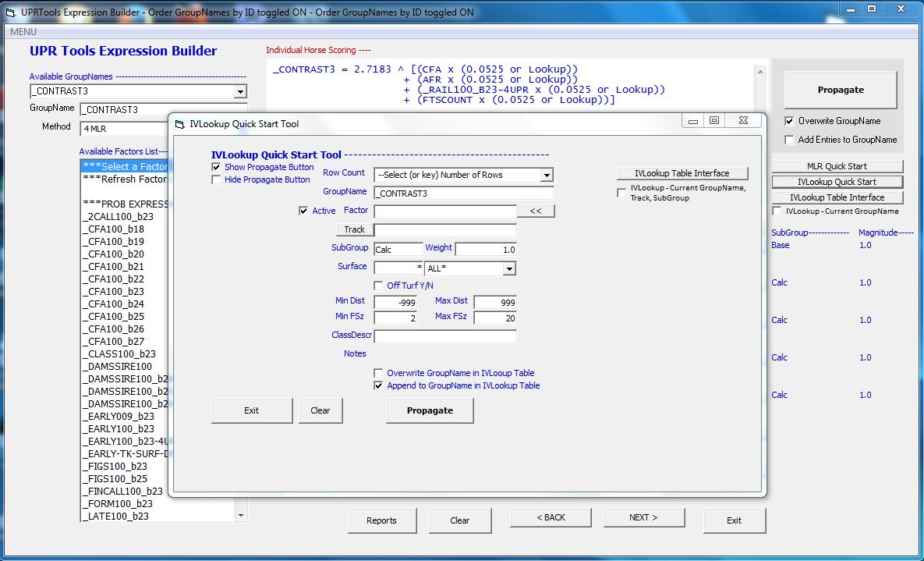
Task: Click the Min FSz field
Action: point(395,318)
